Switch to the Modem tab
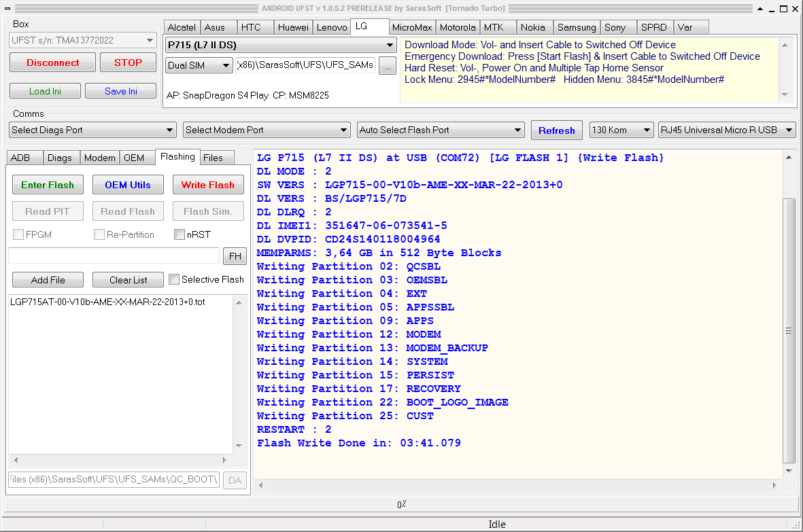The width and height of the screenshot is (803, 532). tap(100, 158)
